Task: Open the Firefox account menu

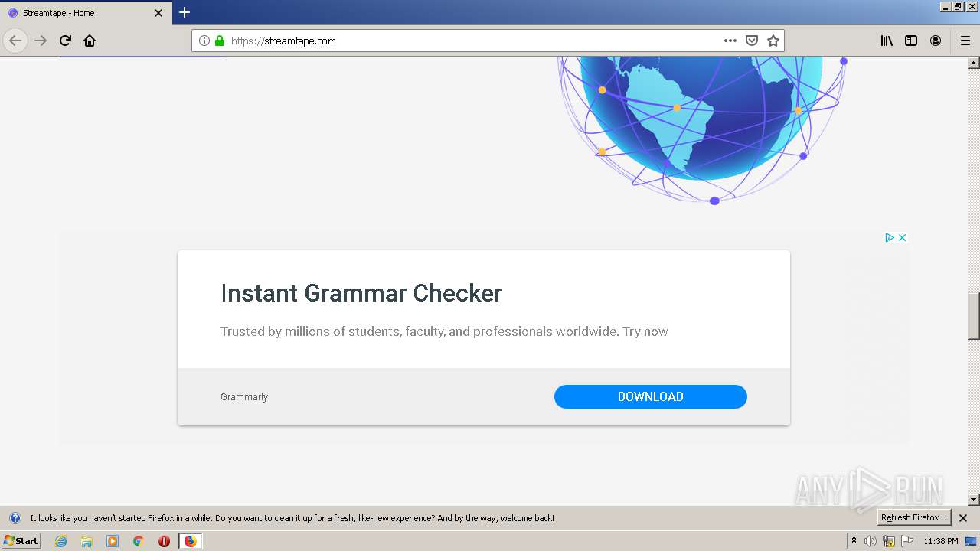Action: [936, 41]
